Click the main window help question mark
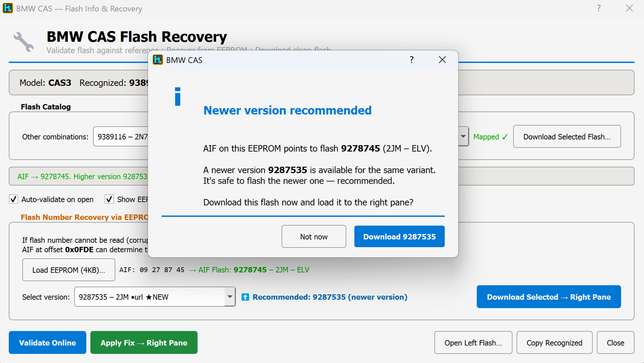644x363 pixels. tap(599, 8)
